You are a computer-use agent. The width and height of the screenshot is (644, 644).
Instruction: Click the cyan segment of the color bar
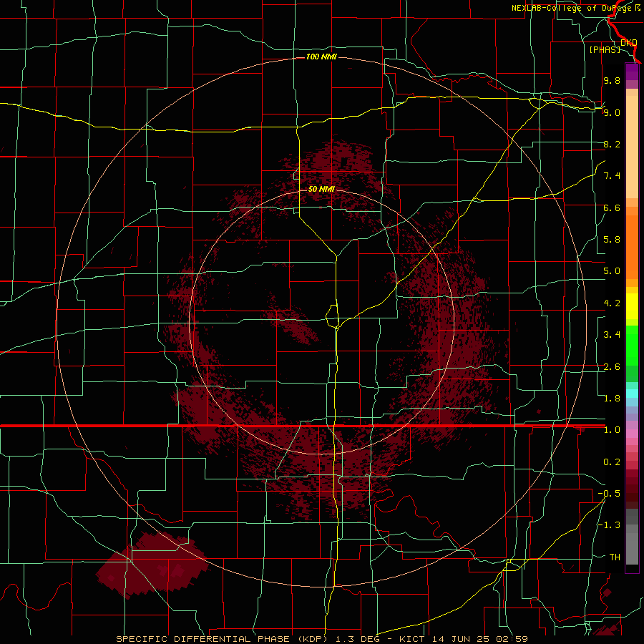[x=632, y=394]
